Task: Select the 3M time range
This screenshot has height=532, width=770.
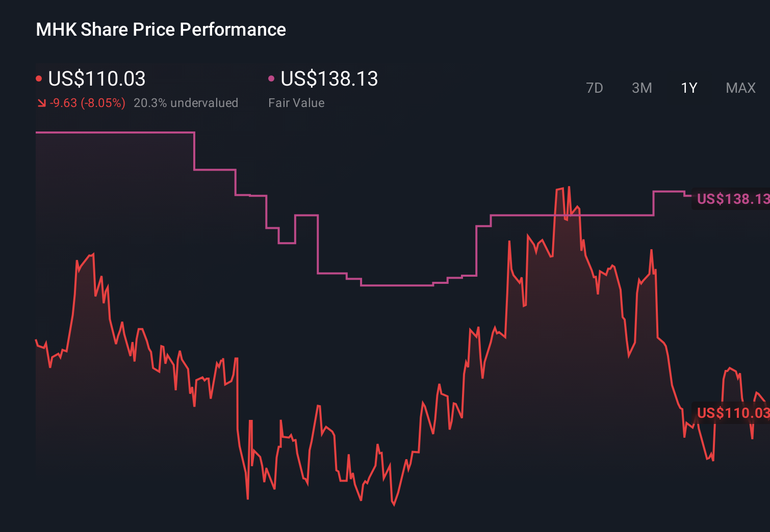Action: (x=641, y=88)
